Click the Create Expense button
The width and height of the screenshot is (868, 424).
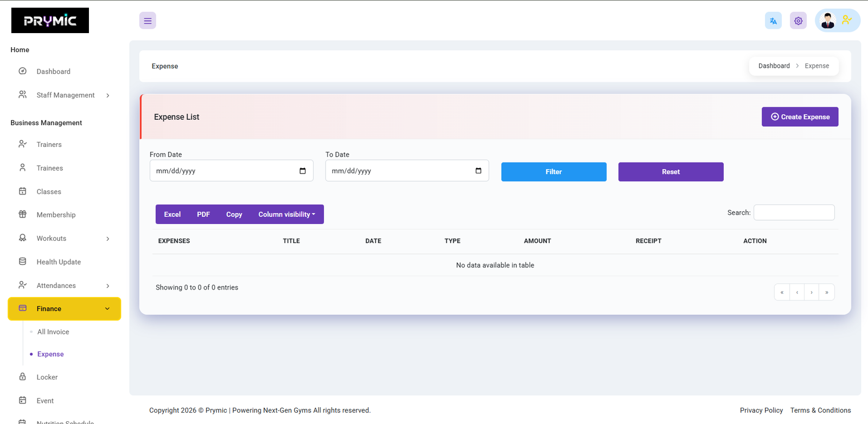coord(800,117)
